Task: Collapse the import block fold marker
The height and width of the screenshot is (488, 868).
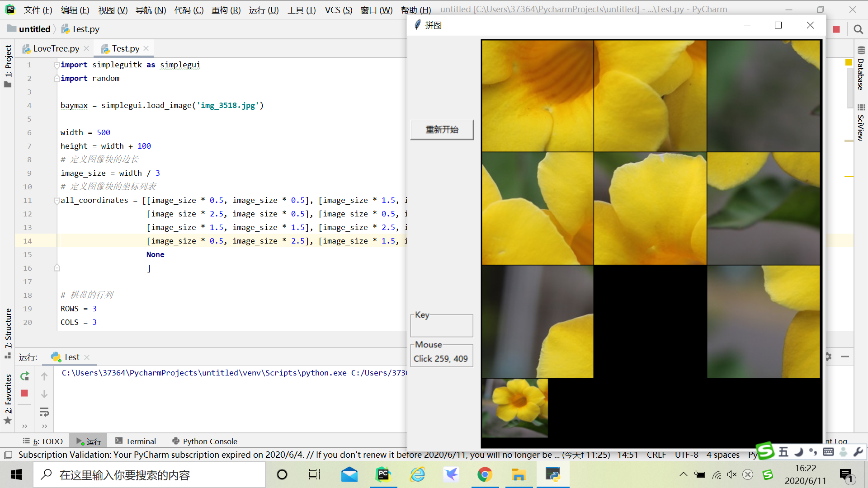Action: [x=57, y=65]
